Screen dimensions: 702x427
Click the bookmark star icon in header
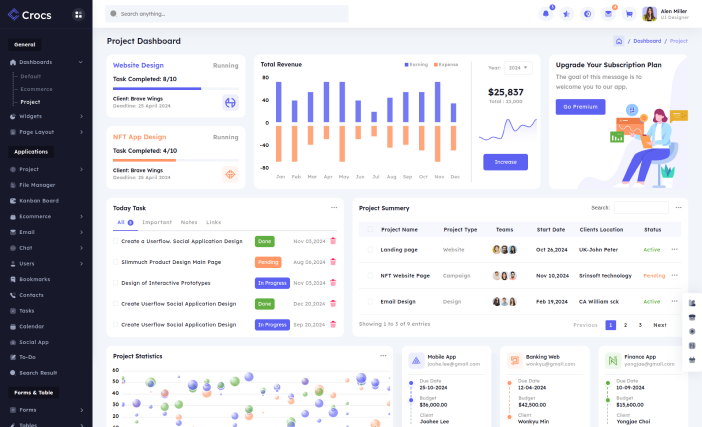point(567,14)
